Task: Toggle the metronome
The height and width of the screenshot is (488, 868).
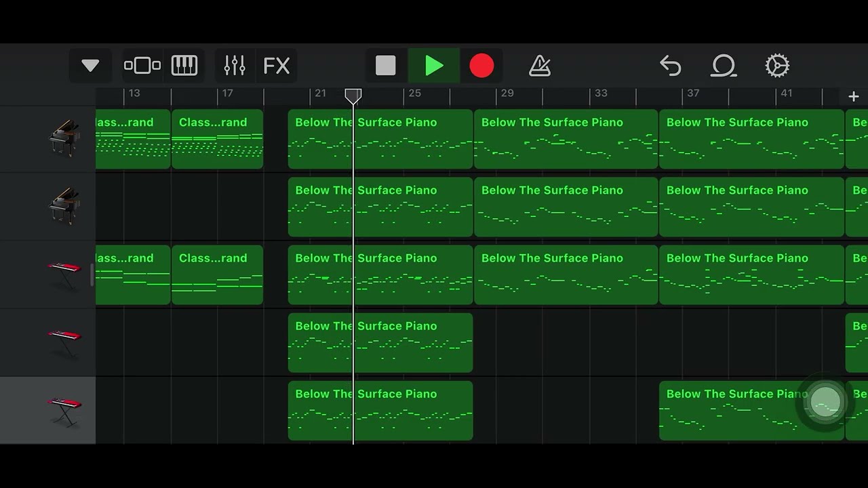Action: (540, 66)
